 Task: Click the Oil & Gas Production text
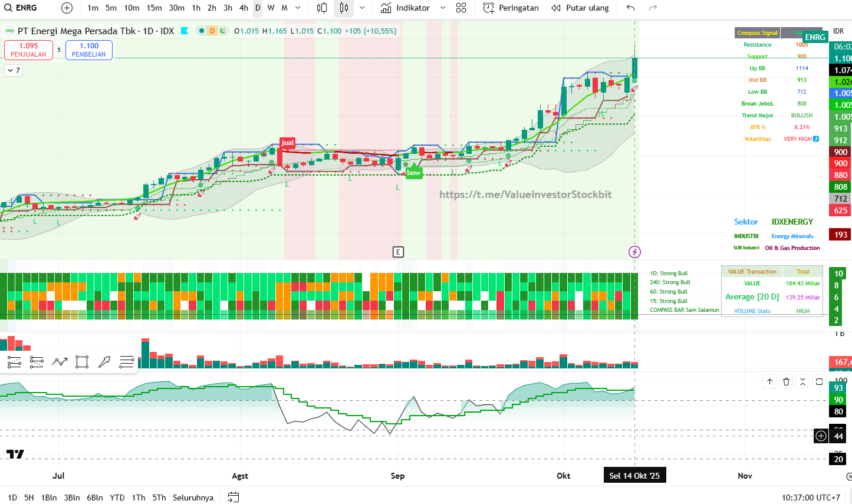tap(792, 248)
